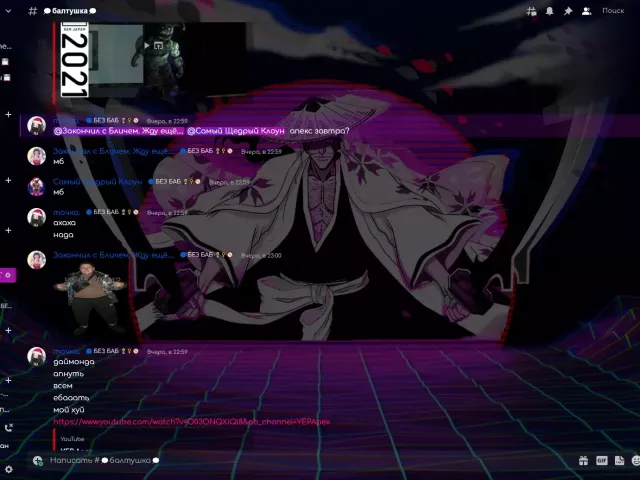The height and width of the screenshot is (480, 640).
Task: Click the @Самый Щедрый Клоун mention
Action: click(x=236, y=131)
